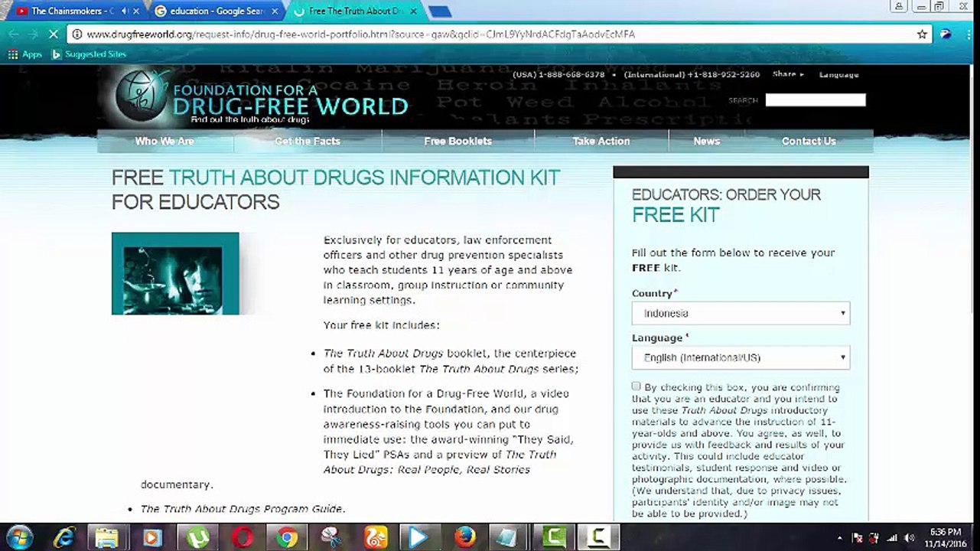Image resolution: width=980 pixels, height=551 pixels.
Task: Open the Free Booklets menu
Action: (x=458, y=141)
